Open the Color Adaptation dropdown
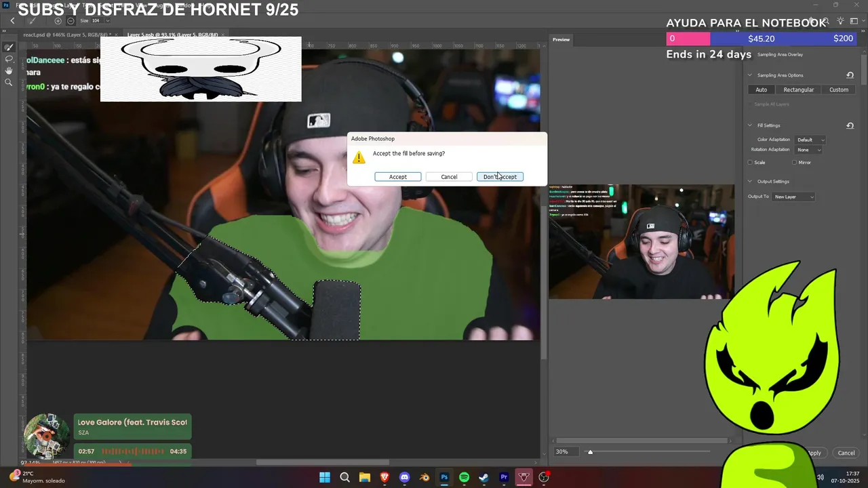This screenshot has height=488, width=868. pos(810,140)
